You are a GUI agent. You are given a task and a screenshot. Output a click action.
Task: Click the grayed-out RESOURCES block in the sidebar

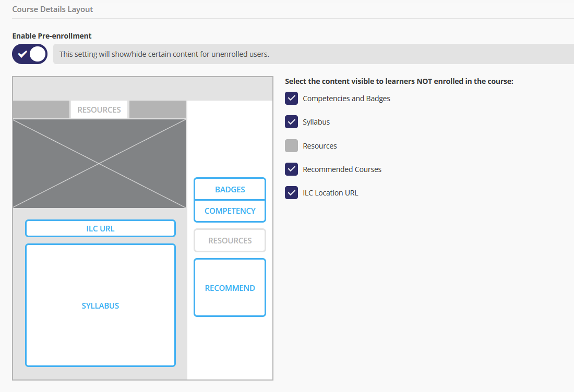(x=230, y=240)
